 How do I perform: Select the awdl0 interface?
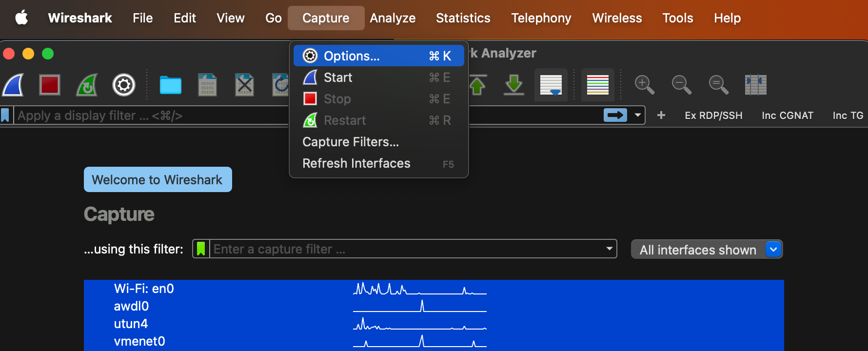[434, 306]
